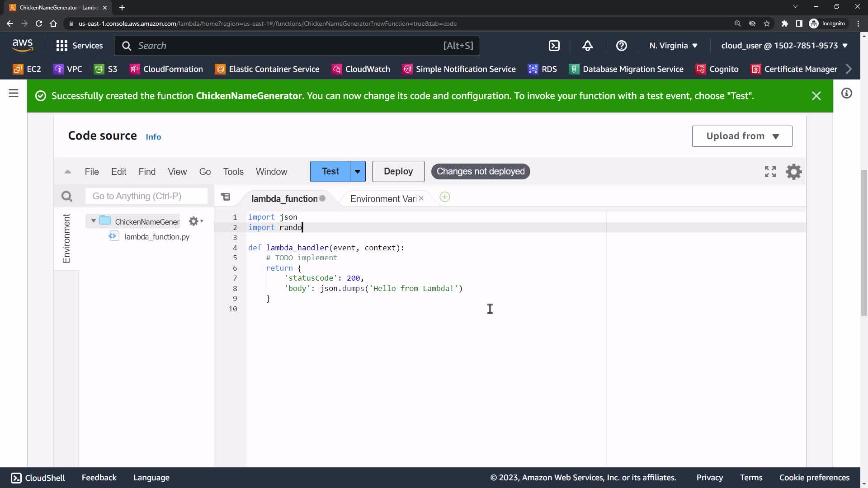Click the Deploy button
Screen dimensions: 868x488
(x=398, y=172)
